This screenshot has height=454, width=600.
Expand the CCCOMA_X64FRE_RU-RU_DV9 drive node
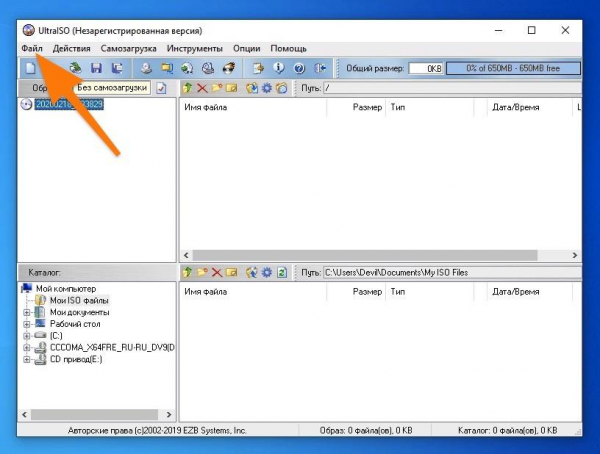(26, 348)
